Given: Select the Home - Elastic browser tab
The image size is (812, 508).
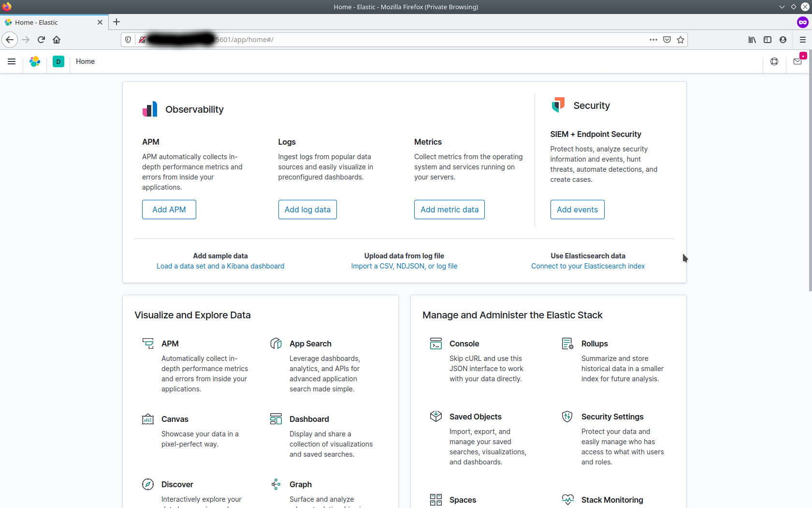Looking at the screenshot, I should click(x=54, y=22).
